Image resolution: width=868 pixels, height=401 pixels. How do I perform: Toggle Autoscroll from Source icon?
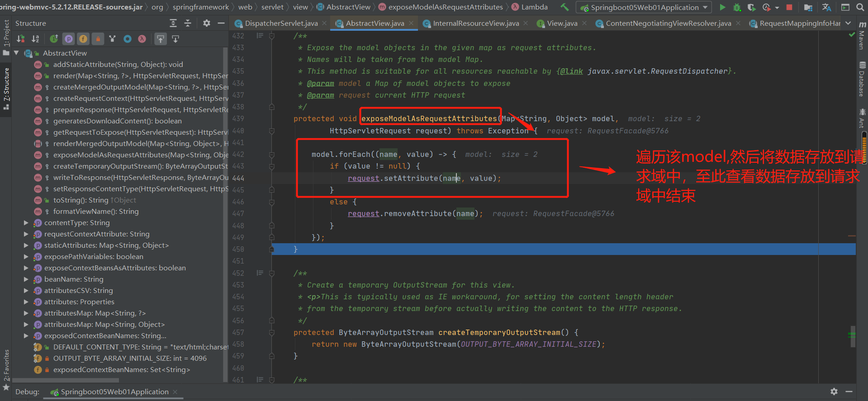click(175, 39)
